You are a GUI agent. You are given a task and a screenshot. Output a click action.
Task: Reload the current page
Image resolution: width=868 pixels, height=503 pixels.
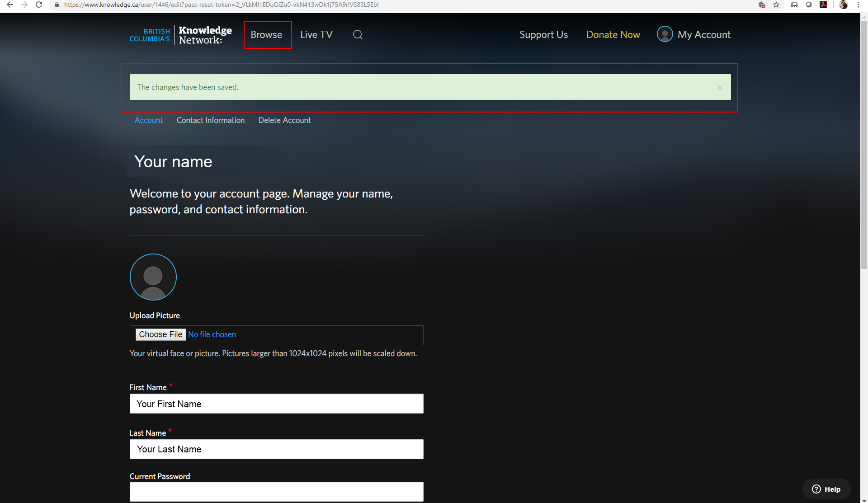click(x=39, y=5)
